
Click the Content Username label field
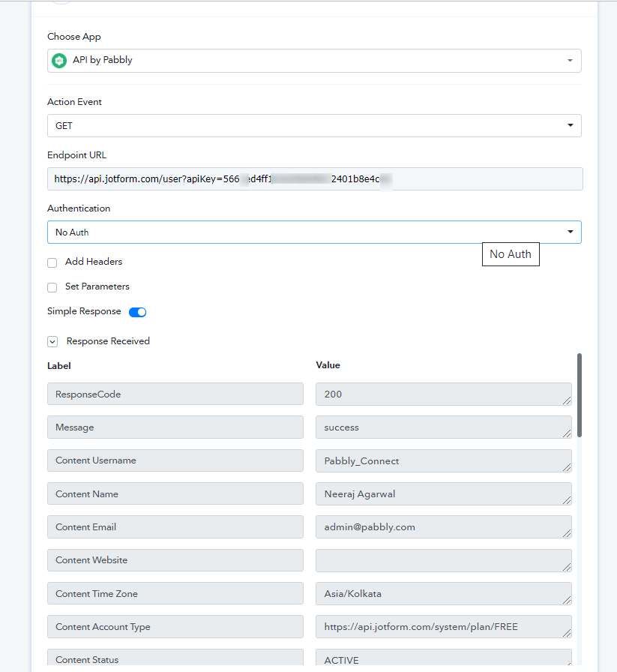coord(175,460)
